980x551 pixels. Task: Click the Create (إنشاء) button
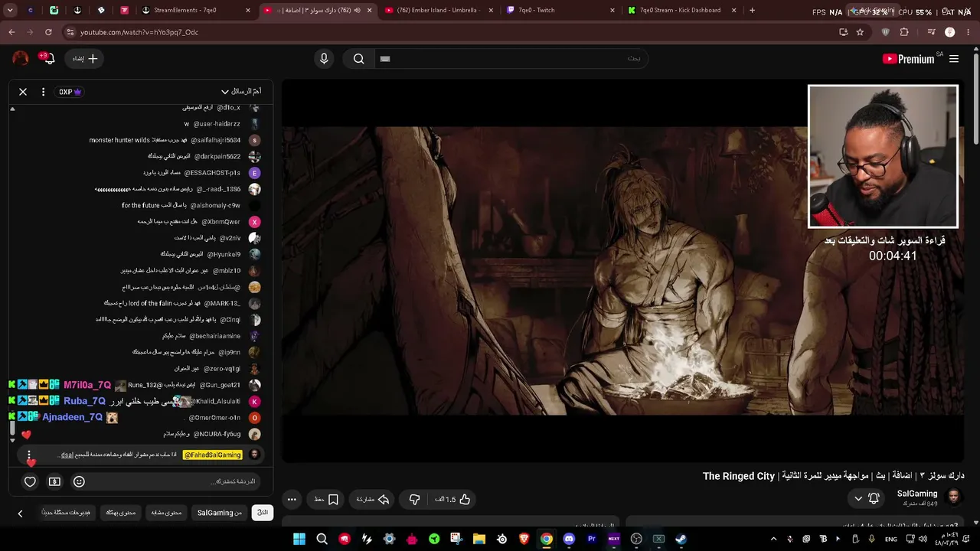pos(84,59)
